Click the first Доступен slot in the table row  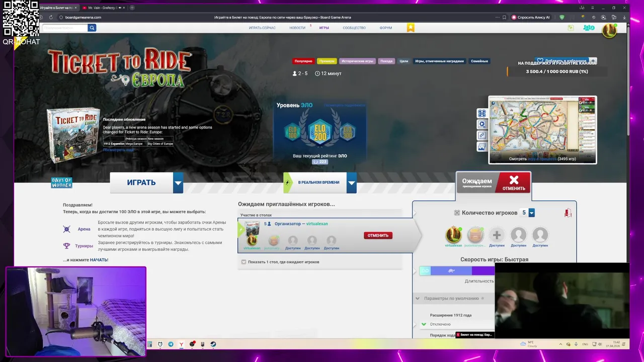tap(293, 243)
